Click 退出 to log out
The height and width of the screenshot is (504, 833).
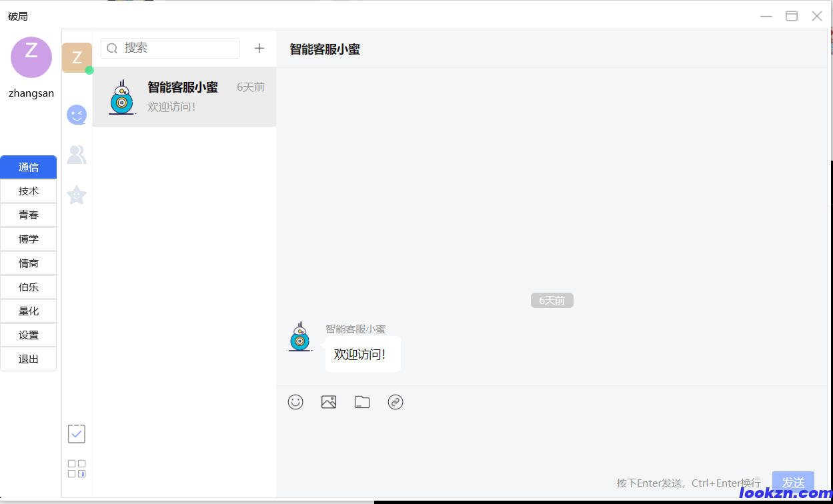pos(28,359)
